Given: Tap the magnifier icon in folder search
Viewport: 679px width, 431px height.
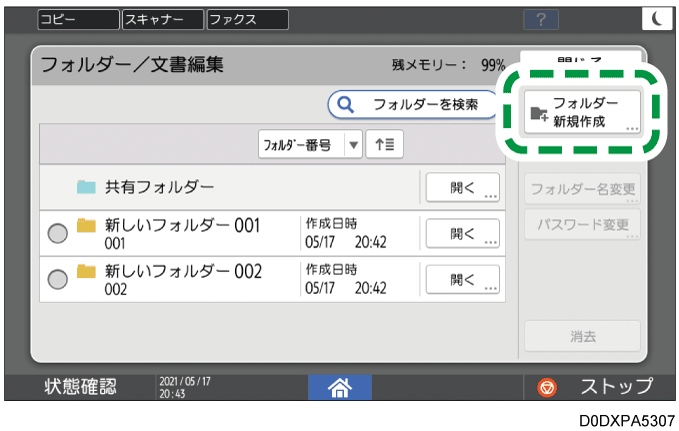Looking at the screenshot, I should [x=346, y=104].
